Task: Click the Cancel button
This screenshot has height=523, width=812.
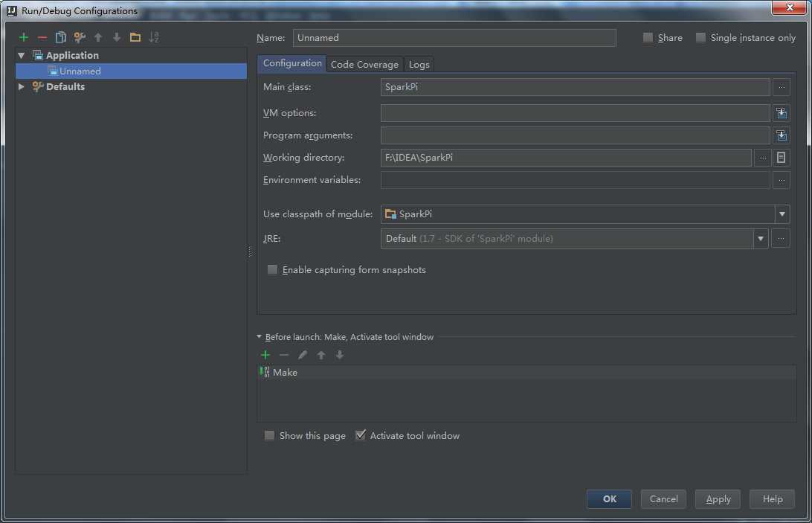Action: (663, 498)
